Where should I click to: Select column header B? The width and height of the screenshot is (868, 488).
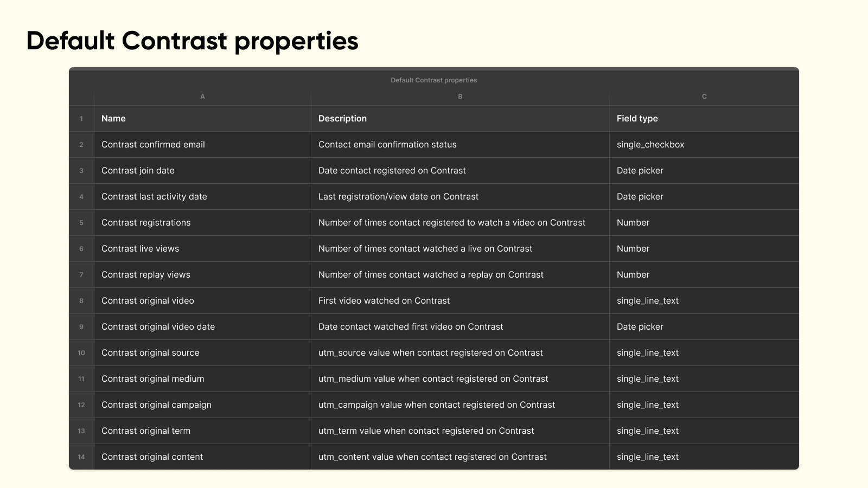[459, 96]
